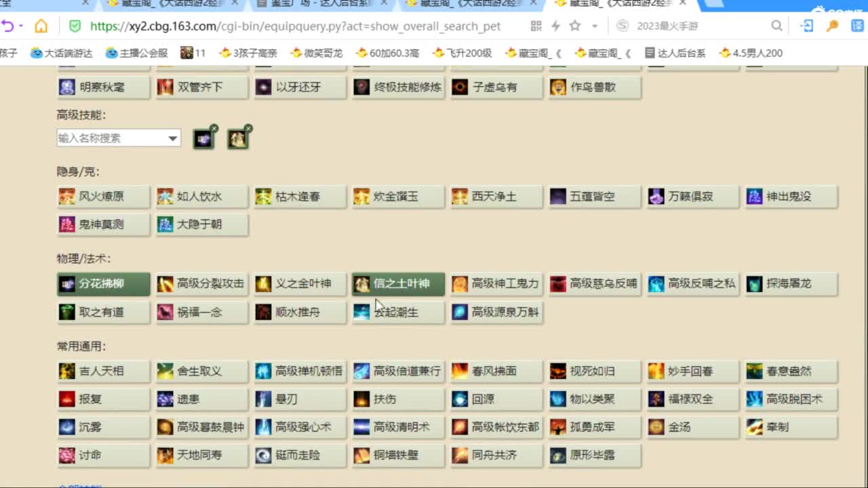Viewport: 868px width, 488px height.
Task: Switch to the third 藏宝阁 browser tab
Action: coord(620,4)
